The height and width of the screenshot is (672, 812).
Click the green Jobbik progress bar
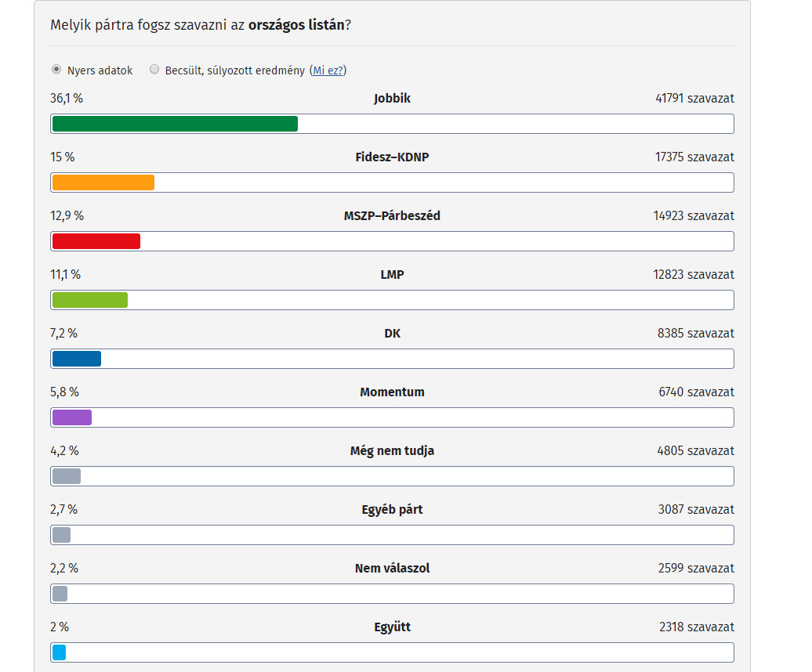tap(175, 125)
